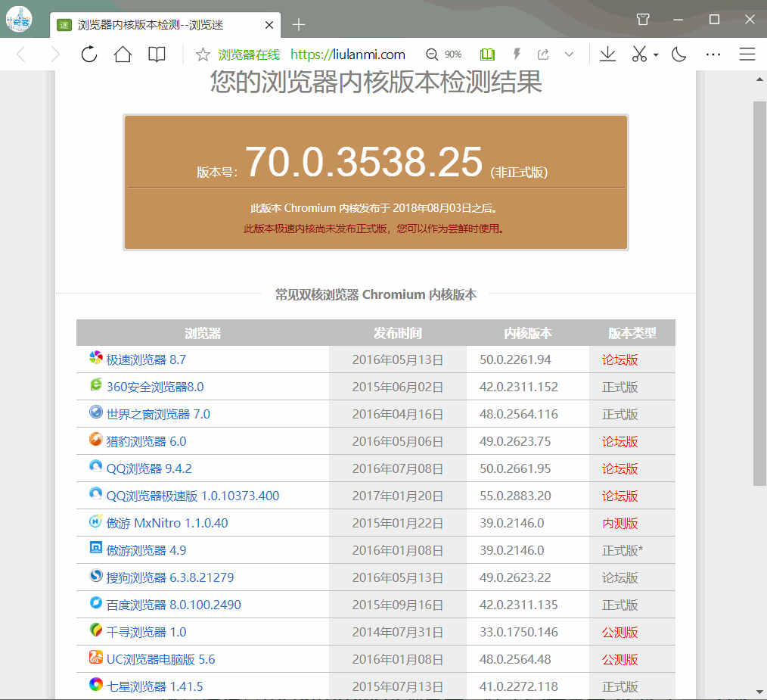This screenshot has width=767, height=700.
Task: Open QQ浏览器极速版 1.0.10373.400 link
Action: pos(193,496)
